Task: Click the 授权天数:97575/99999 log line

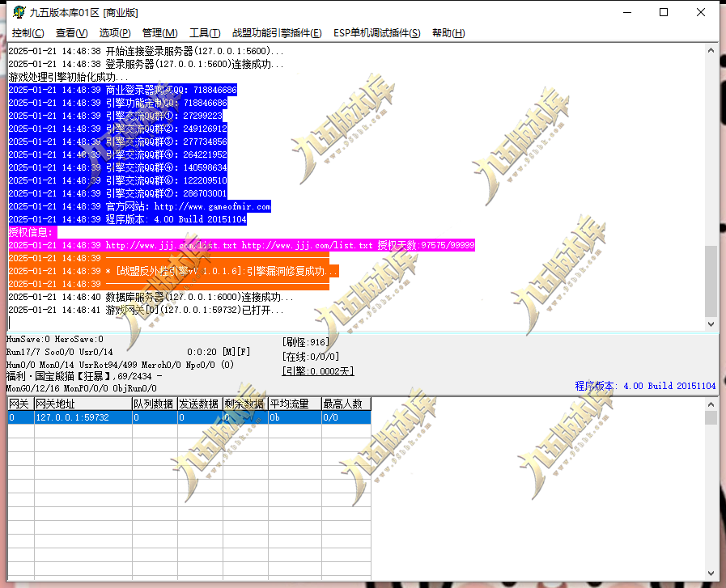Action: coord(242,245)
